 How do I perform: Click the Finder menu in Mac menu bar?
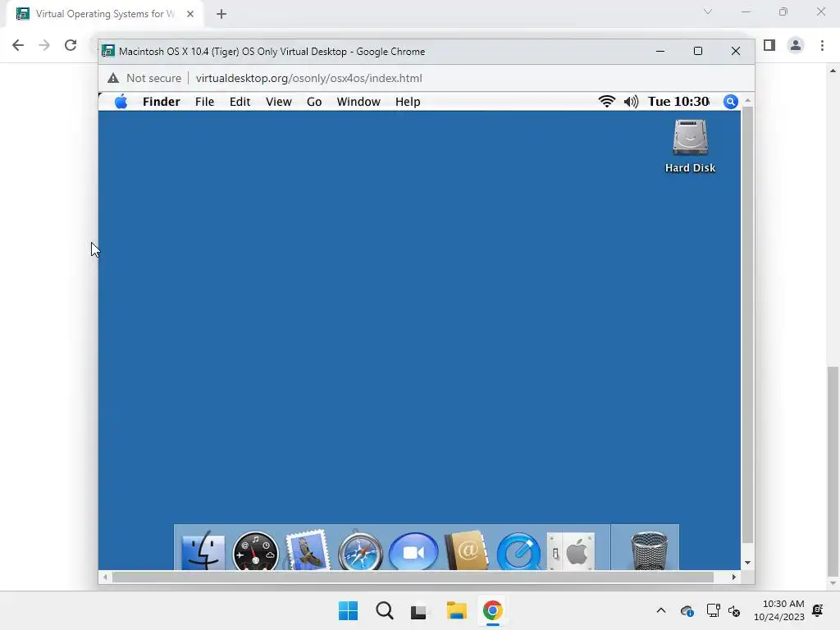point(162,102)
